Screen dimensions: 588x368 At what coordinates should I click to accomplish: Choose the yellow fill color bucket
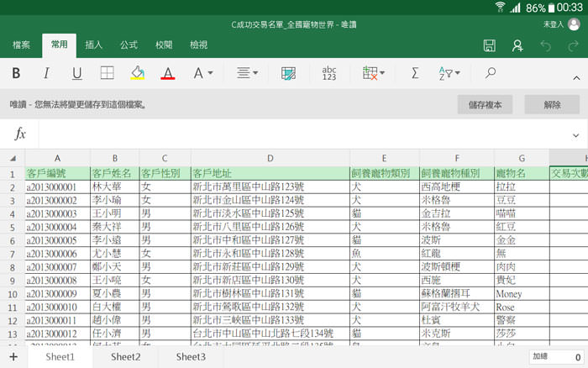[x=138, y=74]
